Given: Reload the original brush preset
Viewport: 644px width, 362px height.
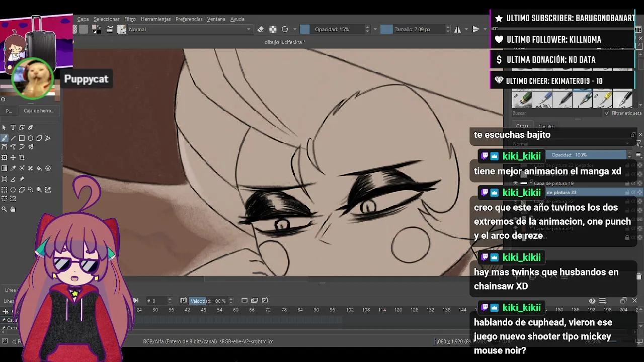Looking at the screenshot, I should coord(285,29).
